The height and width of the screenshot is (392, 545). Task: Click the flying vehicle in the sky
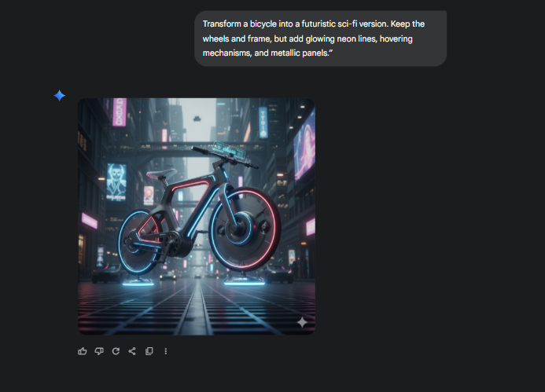pyautogui.click(x=196, y=119)
